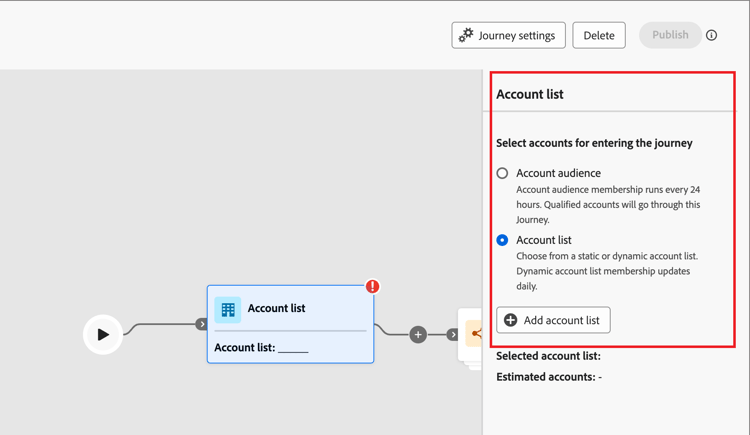The width and height of the screenshot is (750, 435).
Task: Delete the journey
Action: point(599,35)
